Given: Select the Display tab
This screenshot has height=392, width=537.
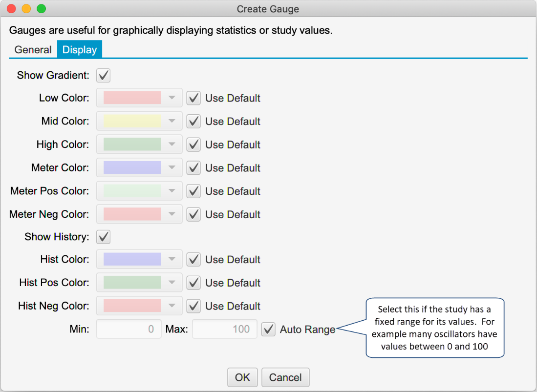Looking at the screenshot, I should pos(80,50).
